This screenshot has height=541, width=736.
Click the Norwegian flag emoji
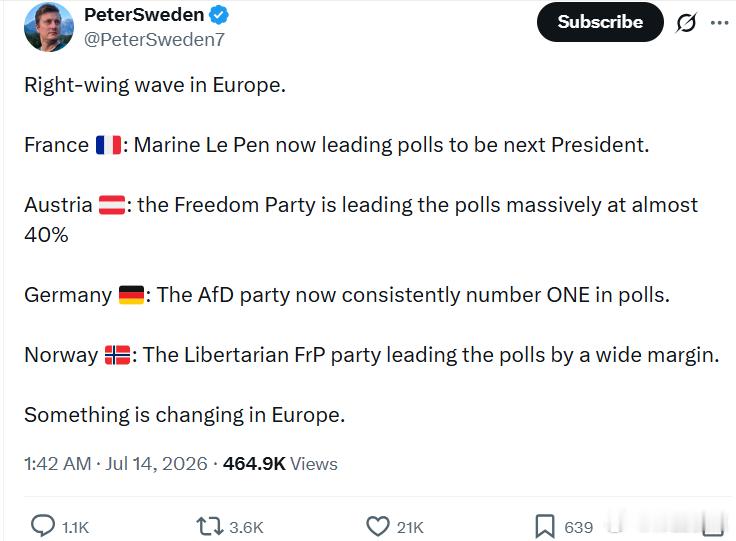[117, 355]
